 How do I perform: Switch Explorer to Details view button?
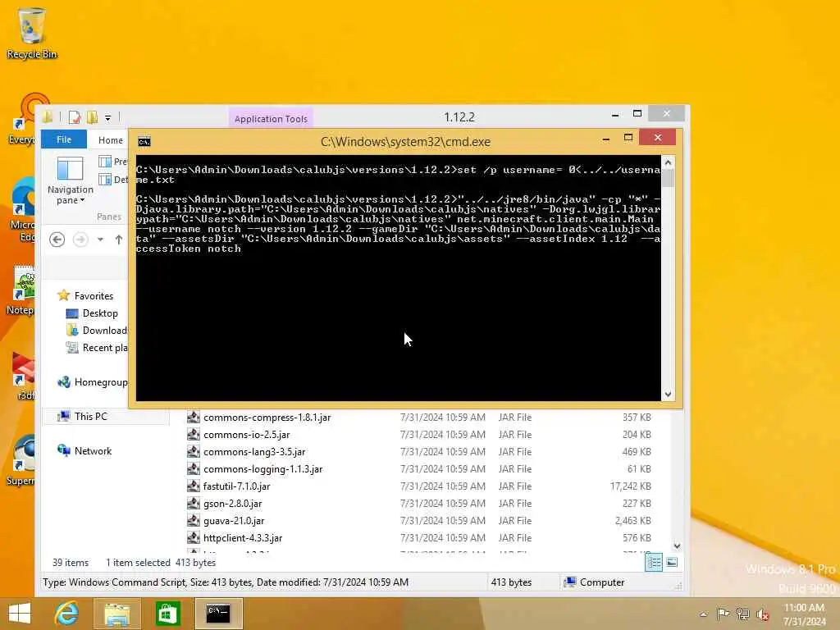click(654, 562)
